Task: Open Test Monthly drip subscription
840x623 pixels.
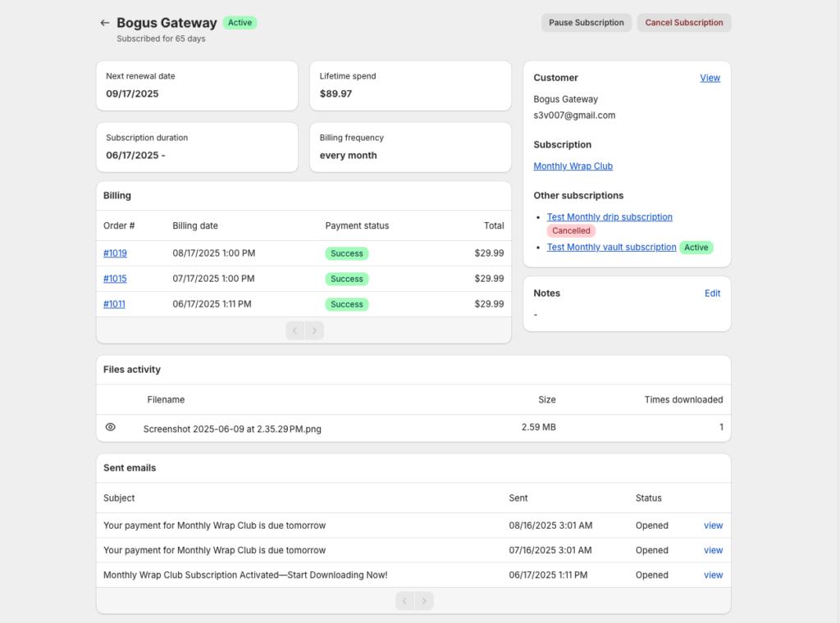Action: [609, 216]
